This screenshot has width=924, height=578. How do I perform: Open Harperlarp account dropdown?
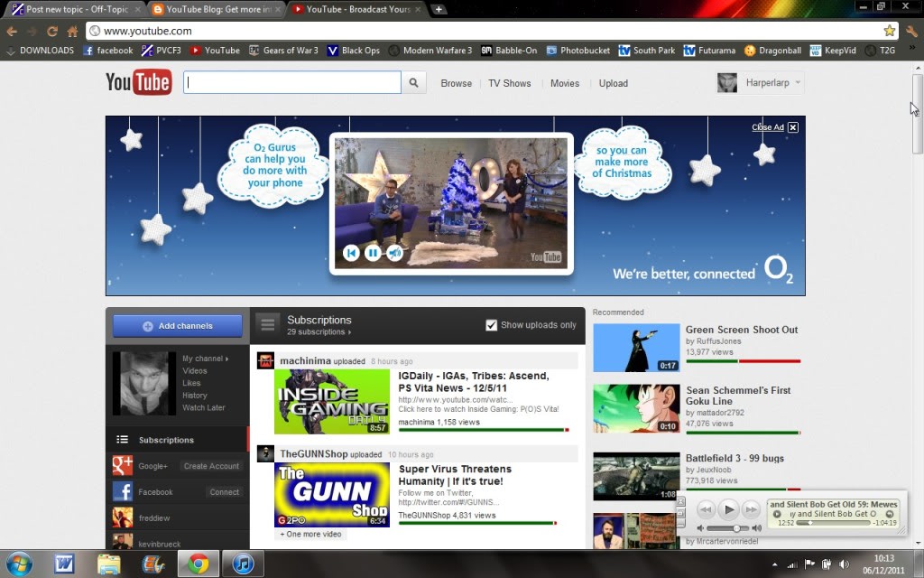(760, 82)
